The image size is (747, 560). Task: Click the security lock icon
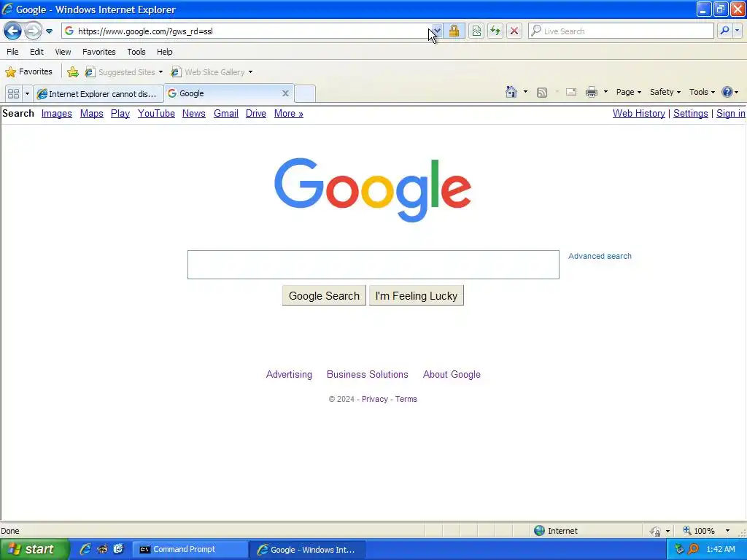point(454,31)
